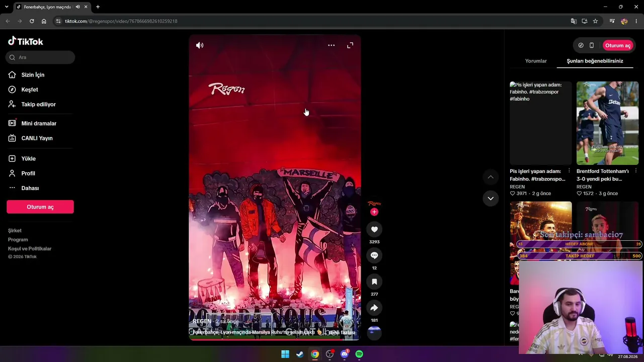Image resolution: width=644 pixels, height=362 pixels.
Task: Click the translate page icon in address bar
Action: click(x=574, y=21)
